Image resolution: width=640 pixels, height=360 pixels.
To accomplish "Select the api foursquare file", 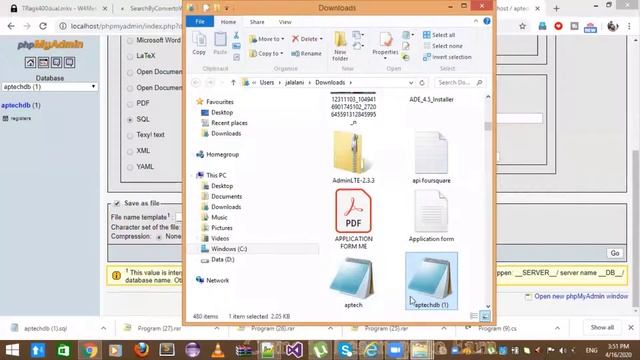I will pyautogui.click(x=431, y=157).
